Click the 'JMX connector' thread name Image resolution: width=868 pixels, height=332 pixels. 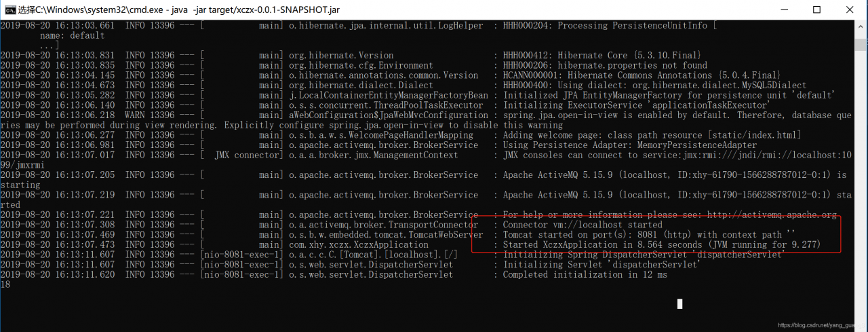[248, 155]
